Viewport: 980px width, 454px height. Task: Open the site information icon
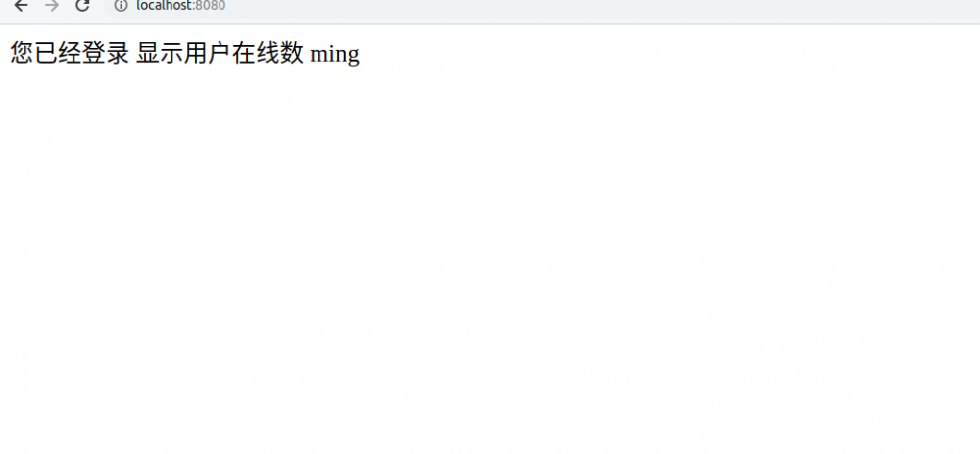tap(121, 6)
